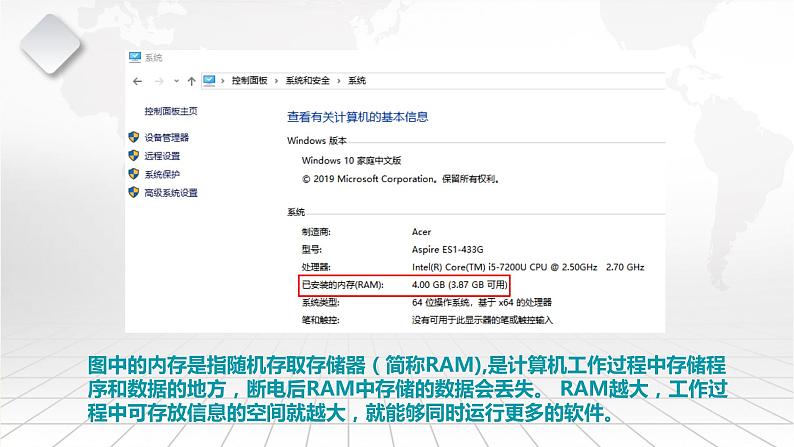This screenshot has width=794, height=447.
Task: Open the recent locations dropdown arrow
Action: pos(176,81)
